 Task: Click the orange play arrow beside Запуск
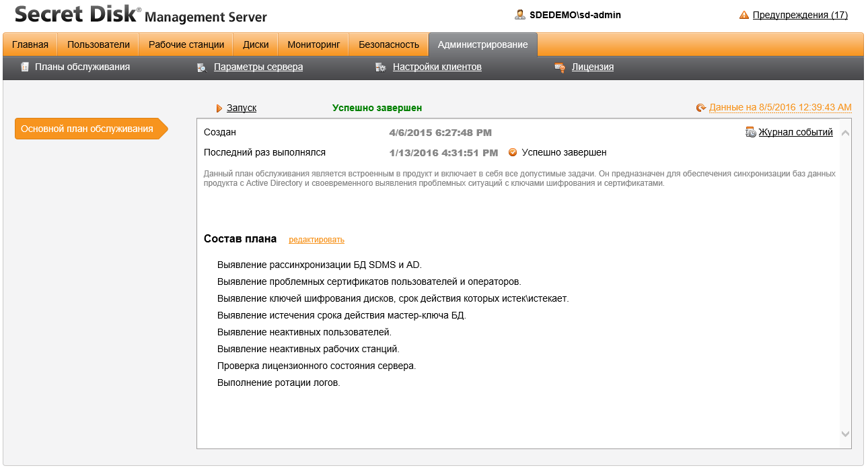coord(219,107)
